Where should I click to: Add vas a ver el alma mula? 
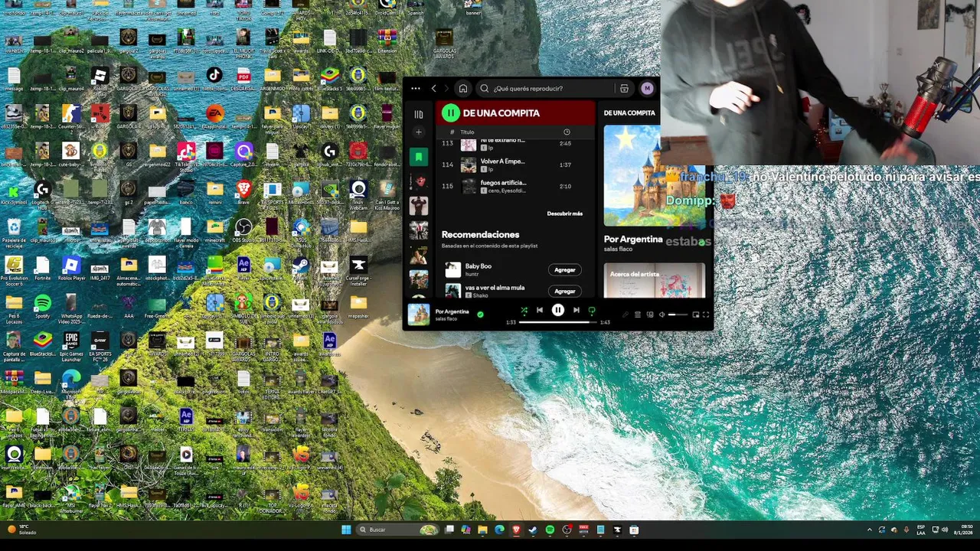coord(564,291)
